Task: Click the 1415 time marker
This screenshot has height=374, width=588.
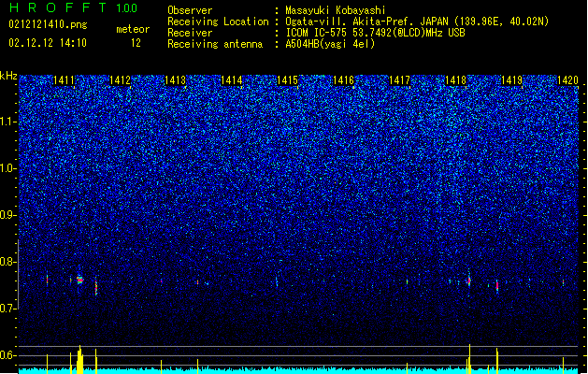Action: click(287, 80)
